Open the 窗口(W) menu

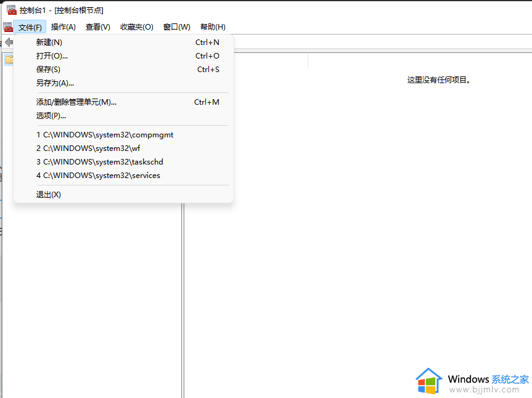[176, 27]
